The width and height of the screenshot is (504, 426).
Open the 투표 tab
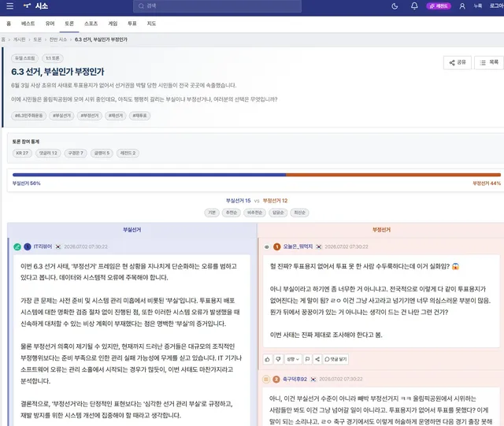(x=132, y=24)
